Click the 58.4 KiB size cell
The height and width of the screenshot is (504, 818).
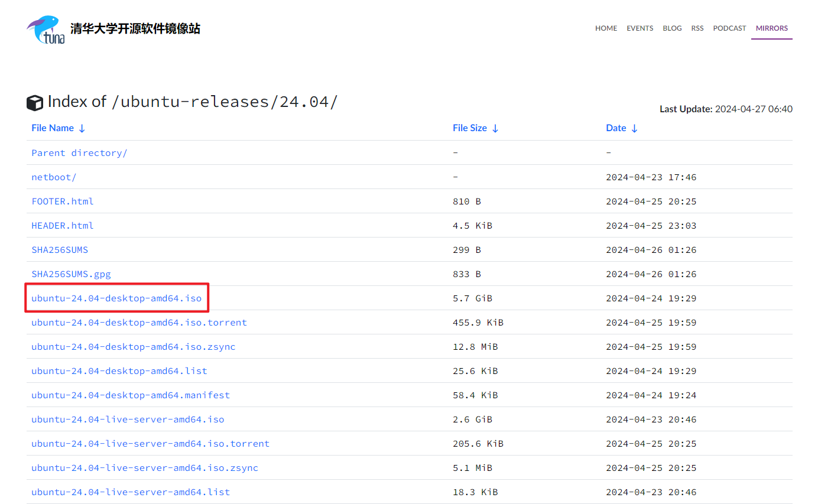pos(475,395)
